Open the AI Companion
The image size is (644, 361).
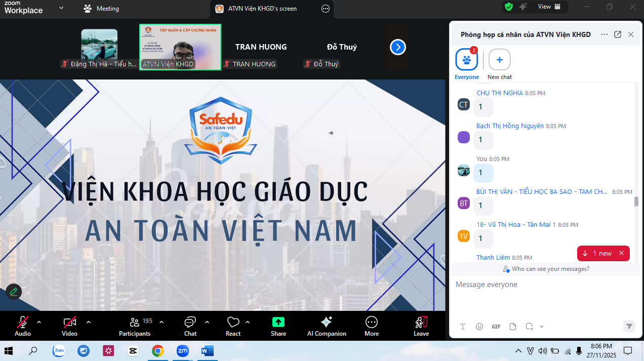coord(327,326)
